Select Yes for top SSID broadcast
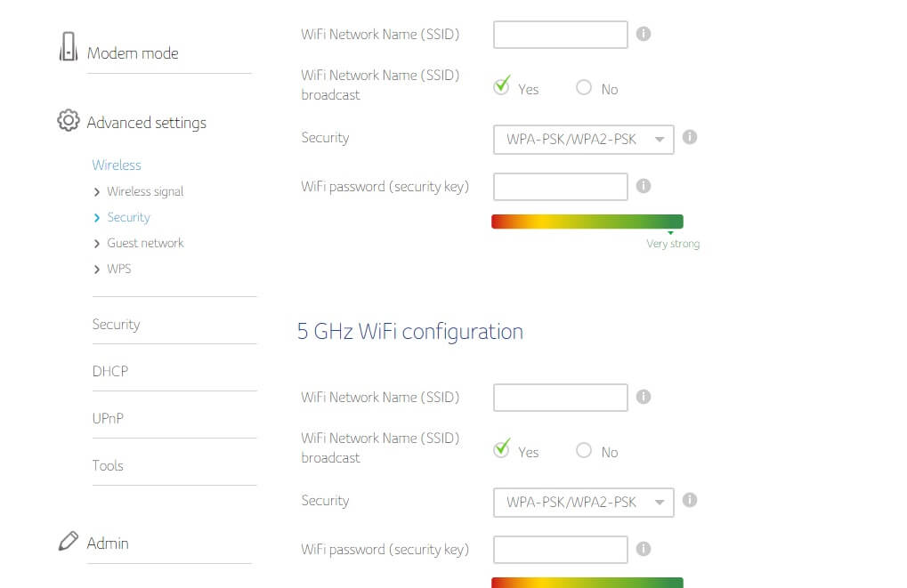 [502, 87]
